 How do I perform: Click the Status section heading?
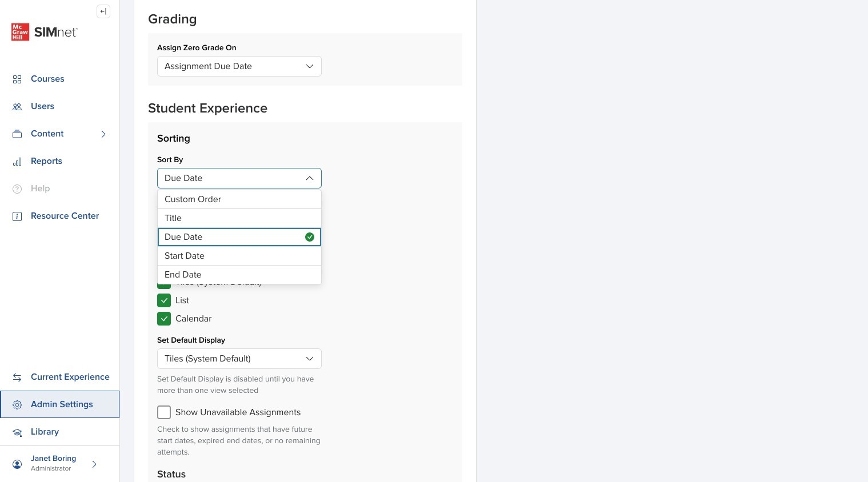tap(171, 475)
